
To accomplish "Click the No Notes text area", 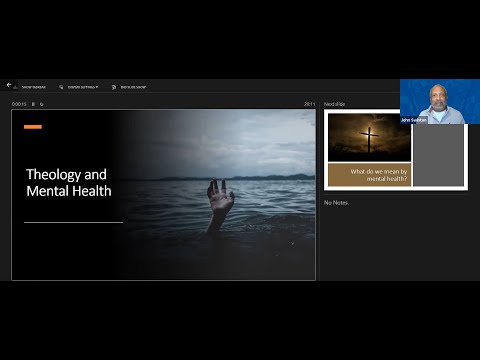I will point(336,203).
